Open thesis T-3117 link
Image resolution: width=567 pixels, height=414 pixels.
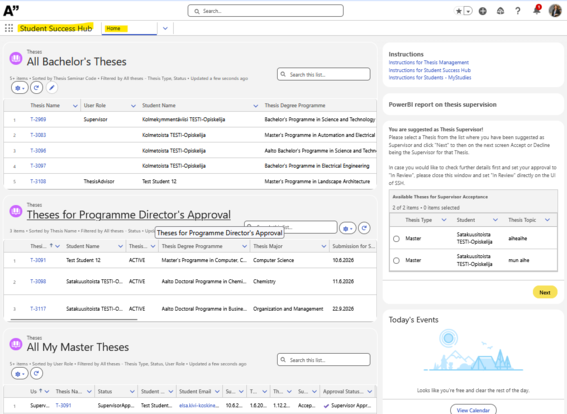[x=38, y=309]
